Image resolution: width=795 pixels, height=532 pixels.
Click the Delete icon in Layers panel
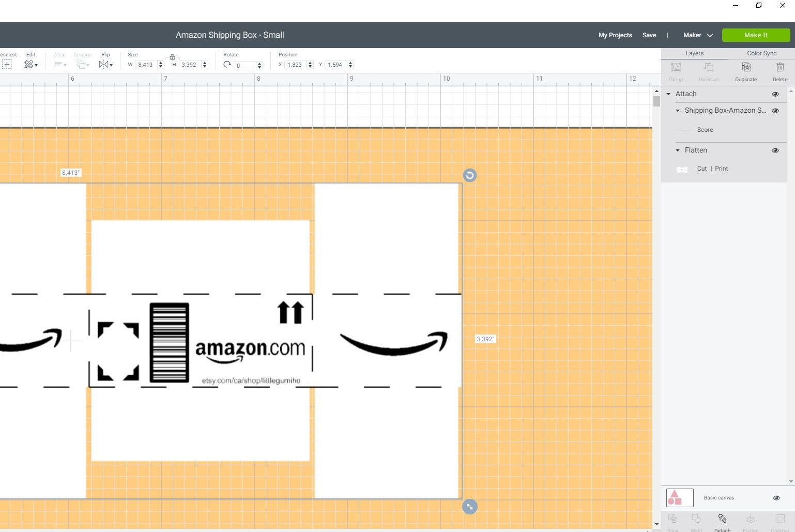click(780, 67)
